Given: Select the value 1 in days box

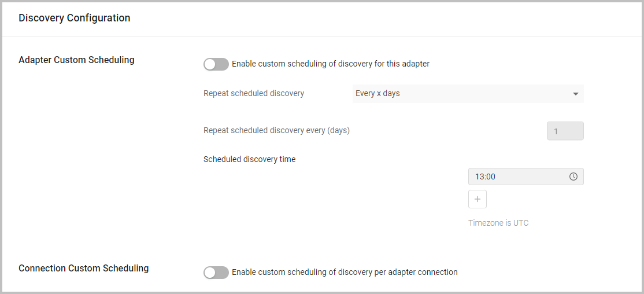Looking at the screenshot, I should click(556, 131).
